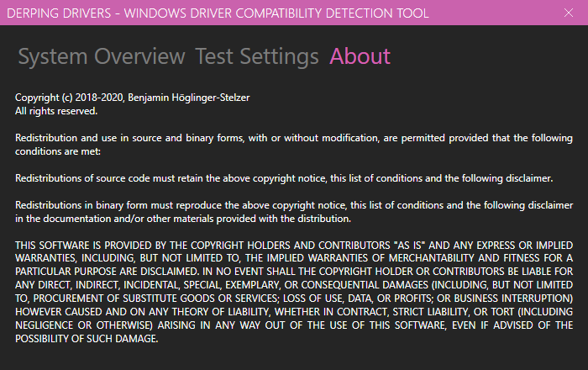Select the About tab
588x370 pixels.
pos(360,56)
